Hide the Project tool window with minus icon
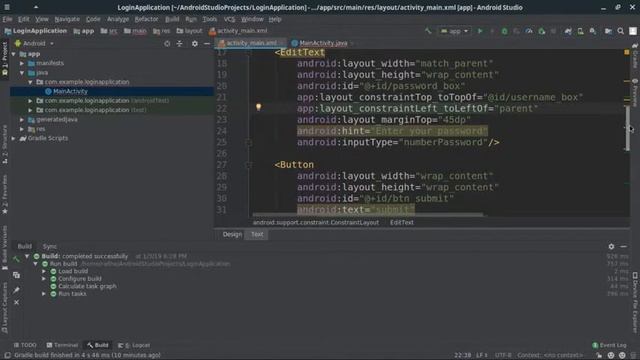The height and width of the screenshot is (360, 640). [207, 43]
